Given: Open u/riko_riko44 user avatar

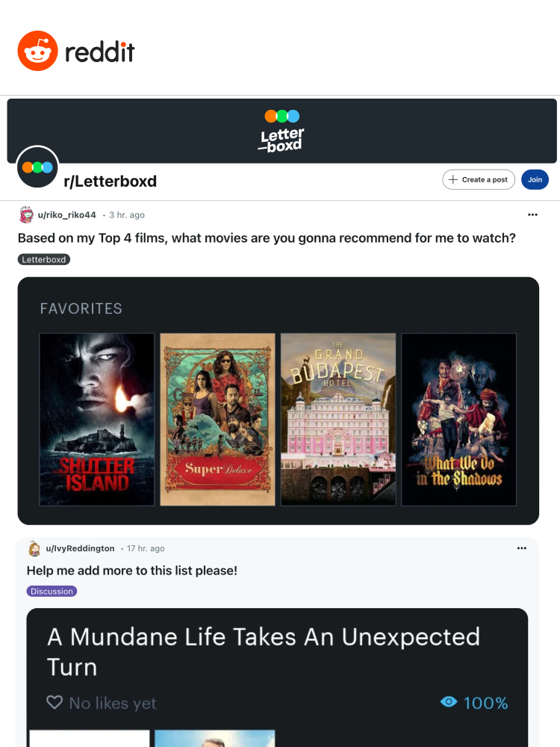Looking at the screenshot, I should coord(26,215).
